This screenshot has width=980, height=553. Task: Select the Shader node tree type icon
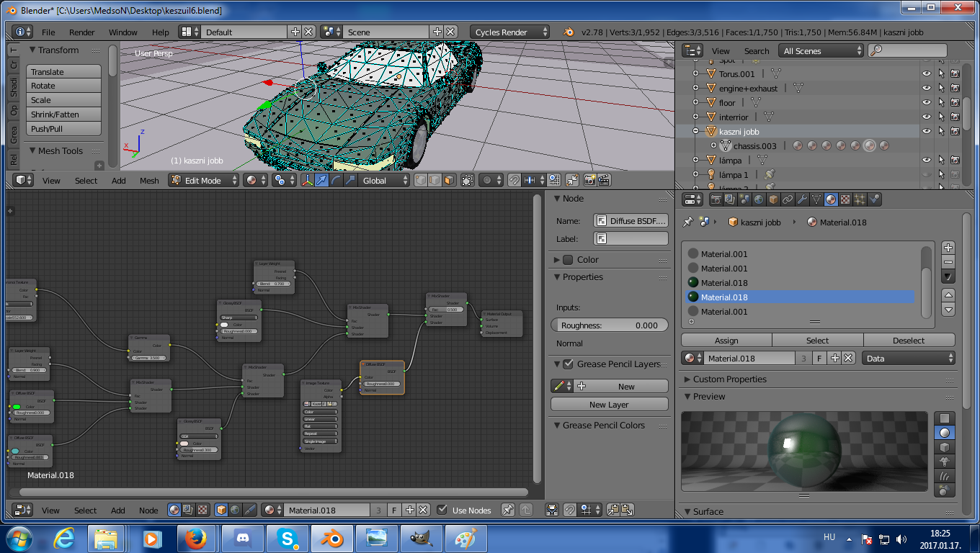tap(174, 510)
